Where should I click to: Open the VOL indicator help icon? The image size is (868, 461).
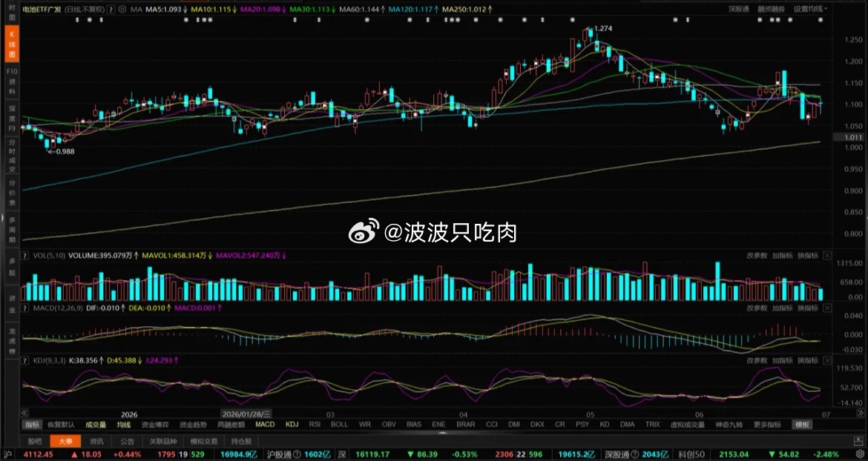tap(25, 256)
